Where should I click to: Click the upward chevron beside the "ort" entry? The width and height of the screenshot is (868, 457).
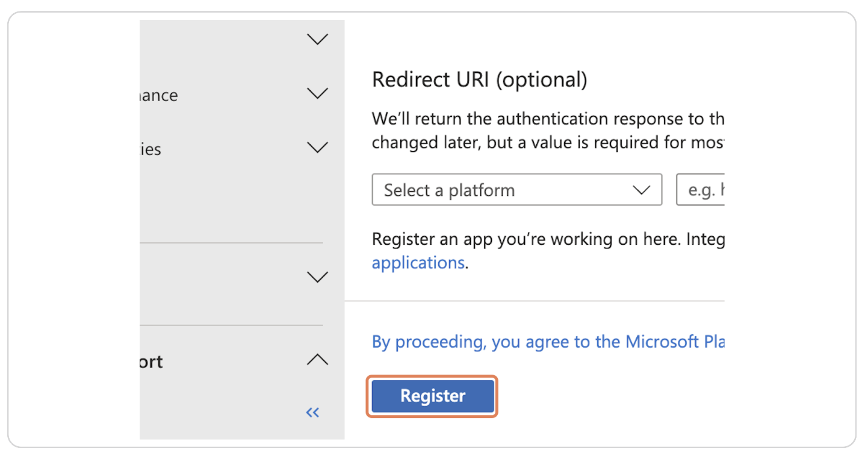317,360
